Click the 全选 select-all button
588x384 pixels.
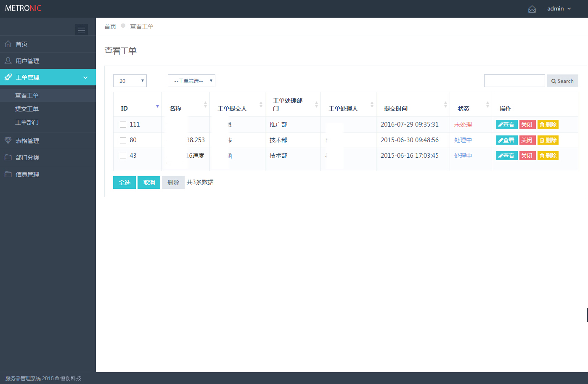point(124,183)
